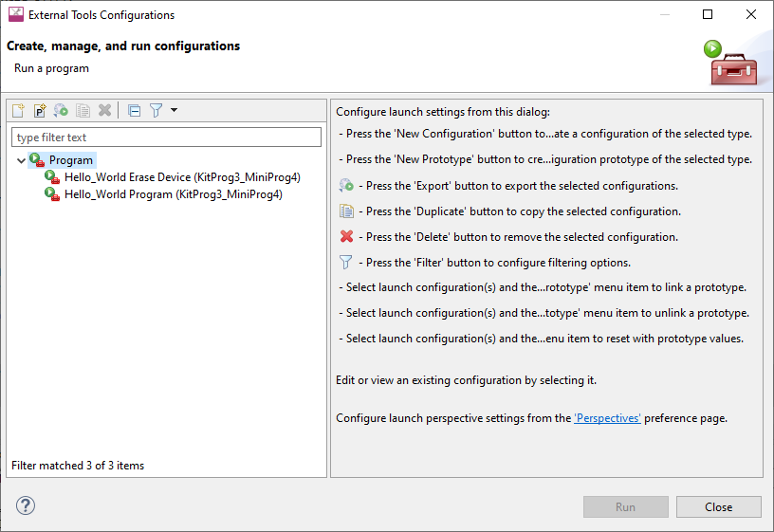
Task: Click the New Configuration toolbar icon
Action: tap(18, 110)
